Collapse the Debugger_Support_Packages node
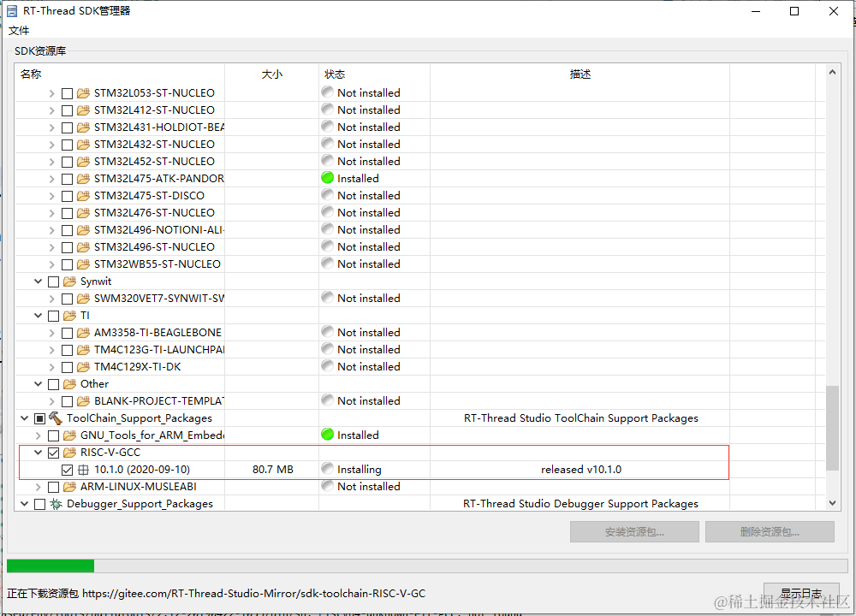 pos(24,504)
